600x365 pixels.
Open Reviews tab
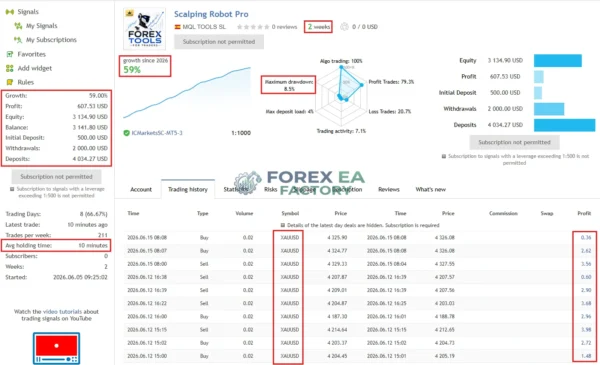point(389,189)
